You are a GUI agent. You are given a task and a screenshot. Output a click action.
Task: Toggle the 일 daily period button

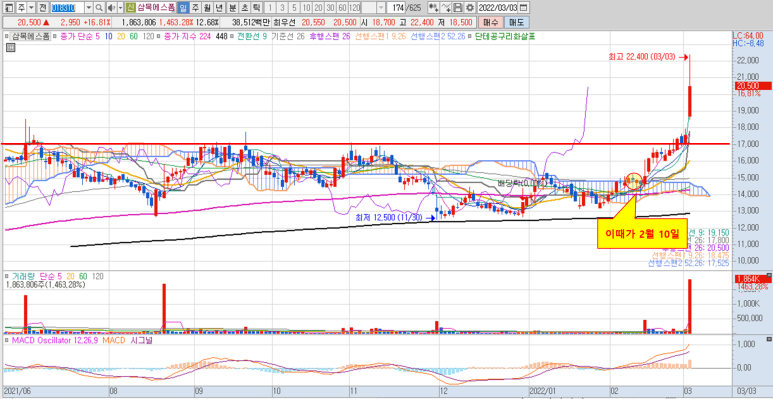point(183,8)
